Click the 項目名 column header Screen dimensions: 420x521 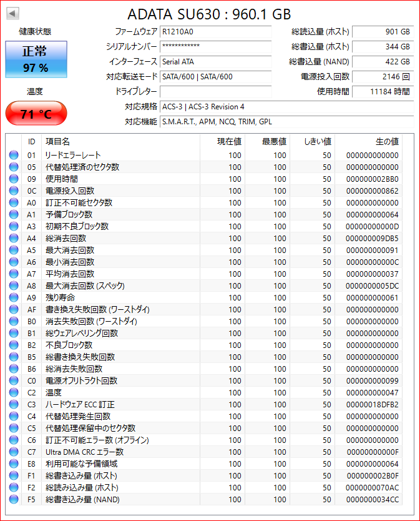(x=121, y=142)
